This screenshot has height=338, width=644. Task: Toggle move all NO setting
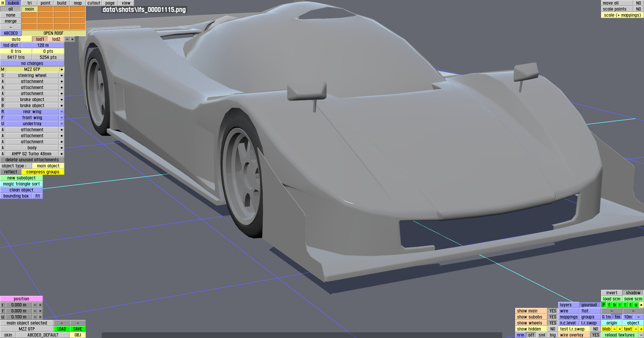pyautogui.click(x=639, y=3)
